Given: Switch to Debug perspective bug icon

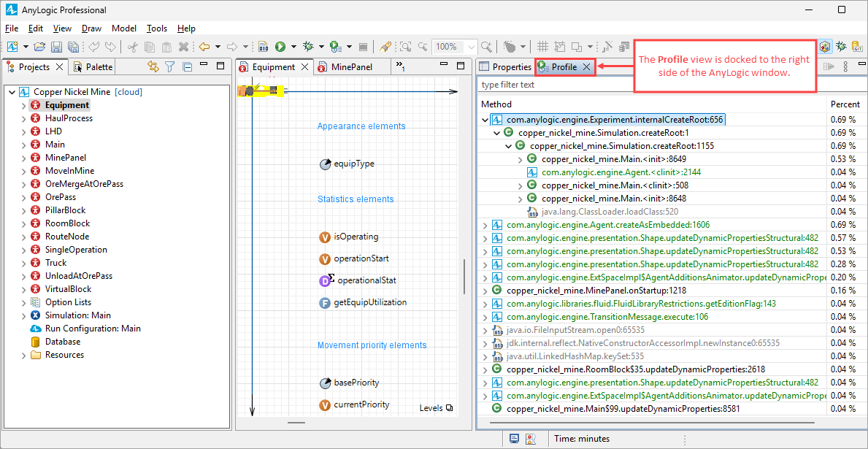Looking at the screenshot, I should coord(842,47).
